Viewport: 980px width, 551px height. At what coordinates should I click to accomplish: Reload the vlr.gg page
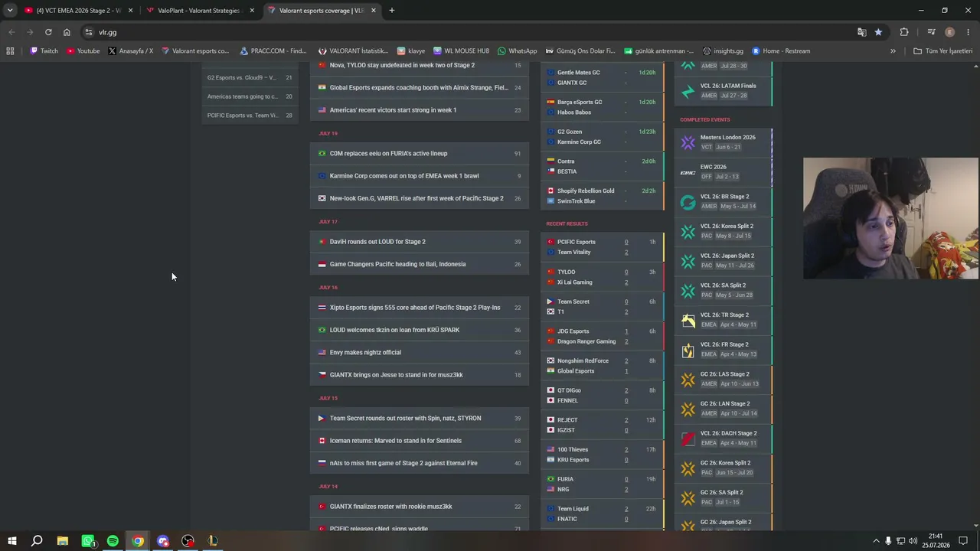pos(48,32)
